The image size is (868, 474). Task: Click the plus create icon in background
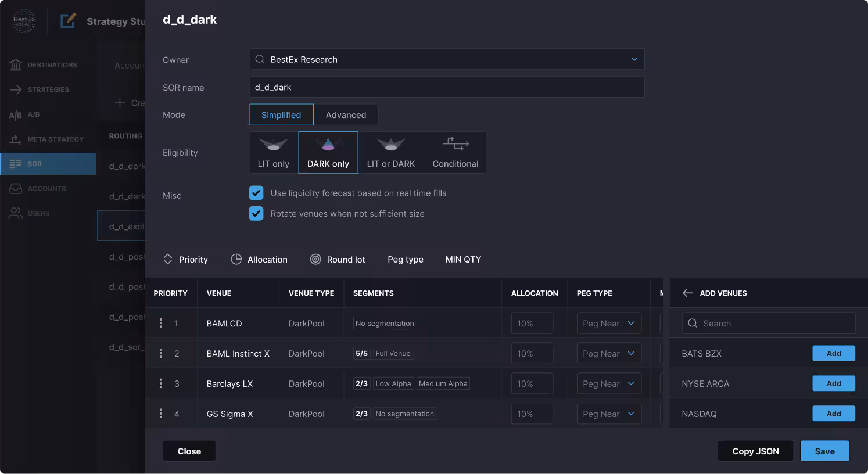pos(120,102)
